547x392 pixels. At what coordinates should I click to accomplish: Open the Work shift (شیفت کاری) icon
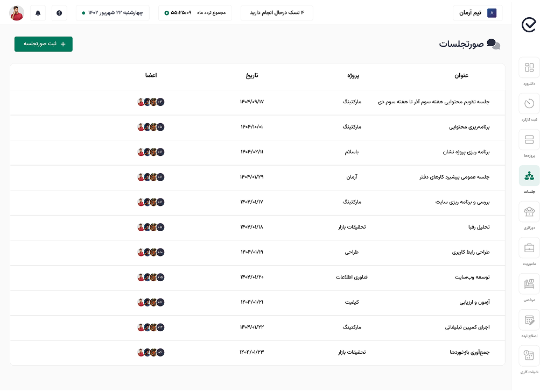tap(529, 356)
